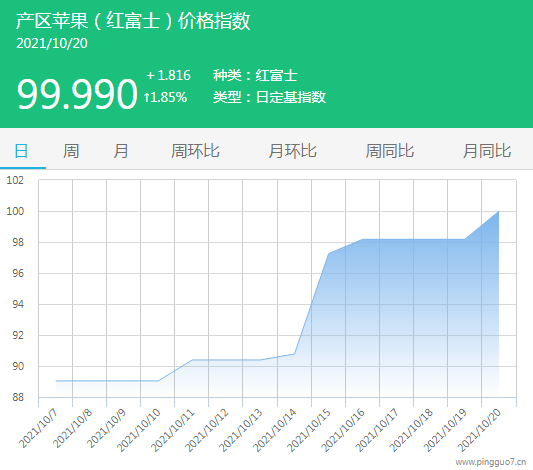Select the 日 daily tab
Viewport: 533px width, 470px height.
21,151
